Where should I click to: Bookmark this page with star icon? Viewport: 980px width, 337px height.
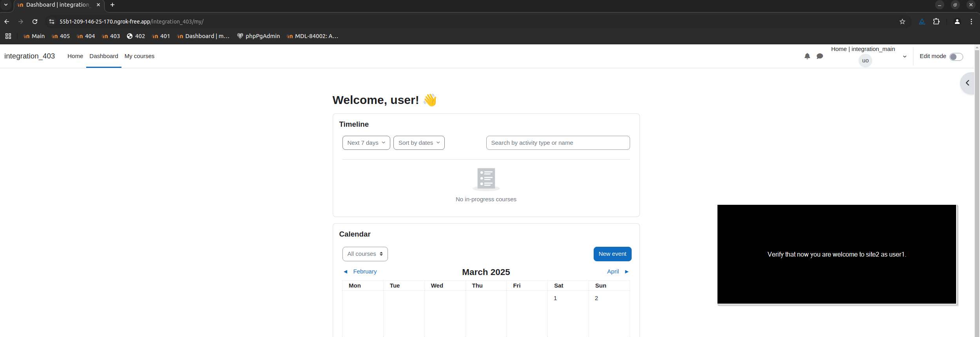[902, 22]
